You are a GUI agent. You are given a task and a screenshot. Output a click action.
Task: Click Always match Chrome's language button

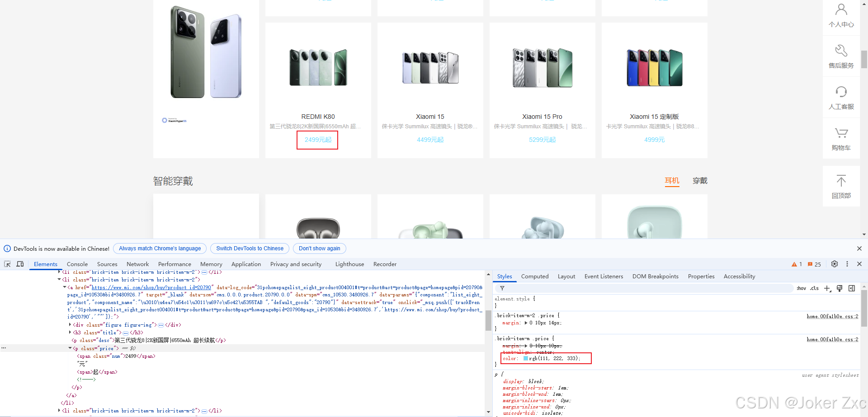[x=160, y=248]
